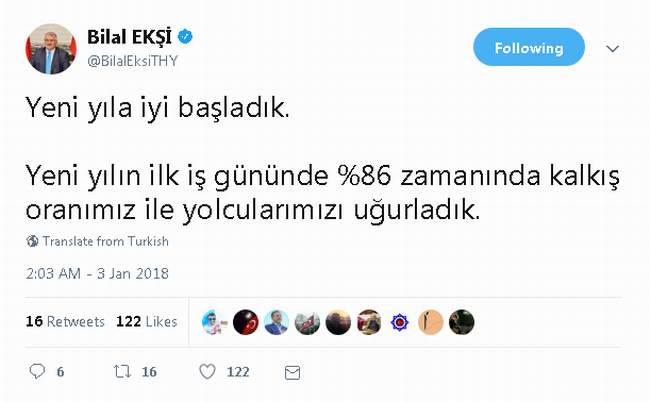The image size is (650, 402).
Task: Click the reply speech bubble icon
Action: pos(37,371)
